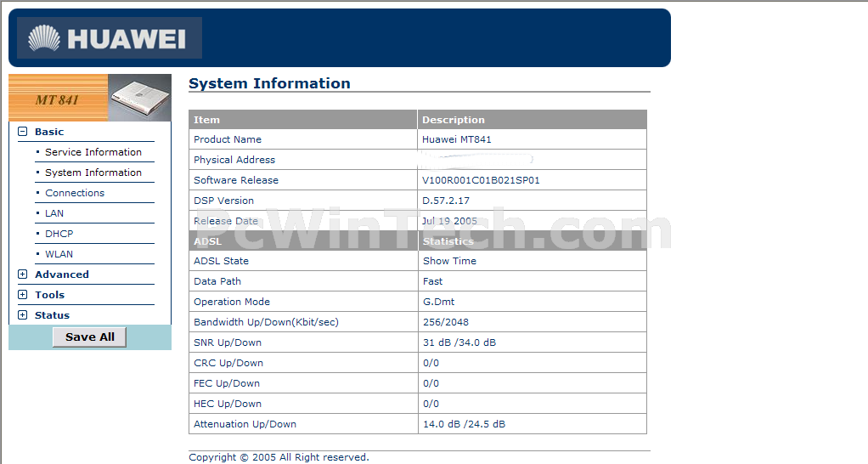868x464 pixels.
Task: Click the 'Product Name' row label
Action: point(228,139)
